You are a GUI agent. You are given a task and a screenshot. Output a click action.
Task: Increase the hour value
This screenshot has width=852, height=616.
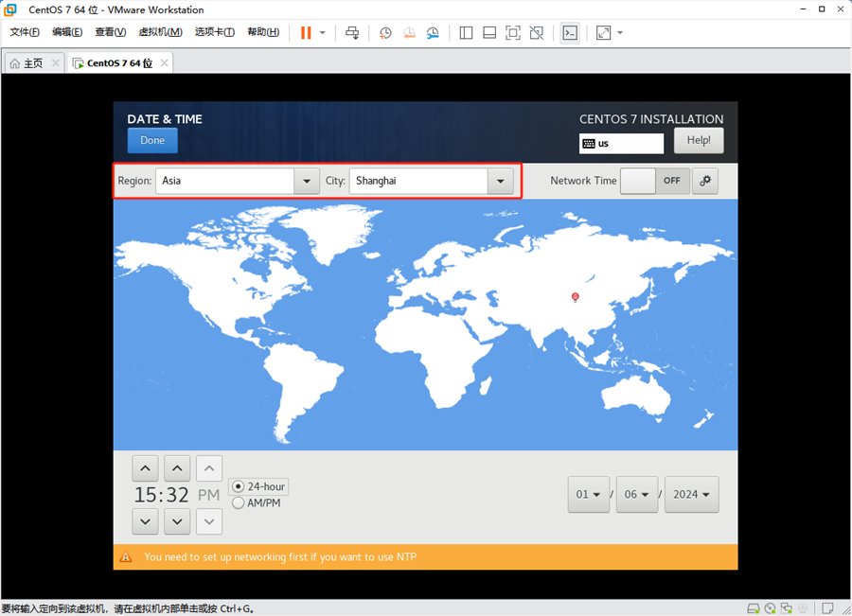(145, 468)
